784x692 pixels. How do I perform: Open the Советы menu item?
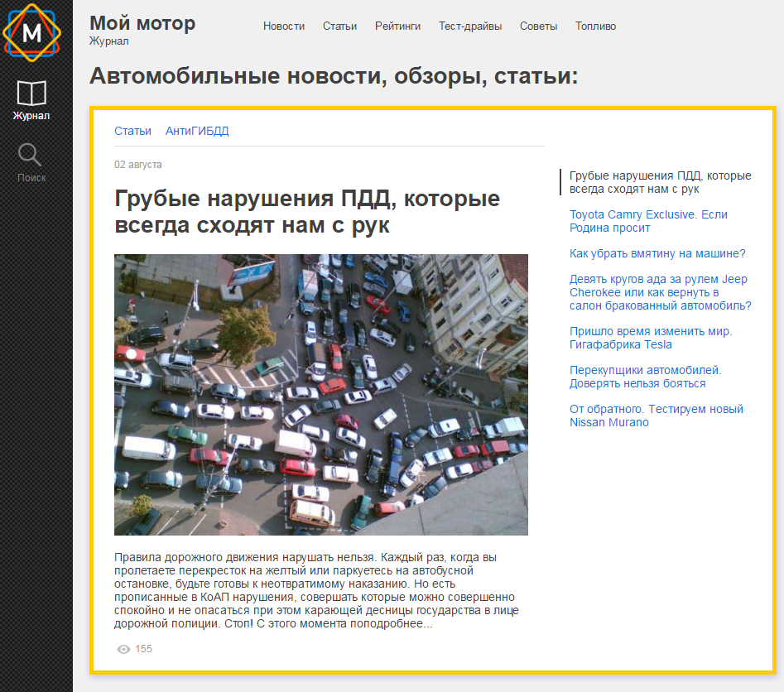click(x=538, y=26)
